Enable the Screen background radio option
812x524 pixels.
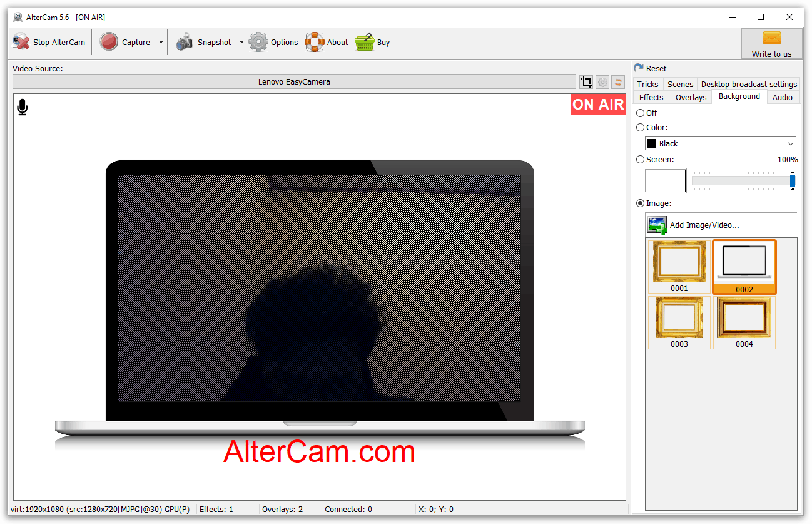[640, 160]
